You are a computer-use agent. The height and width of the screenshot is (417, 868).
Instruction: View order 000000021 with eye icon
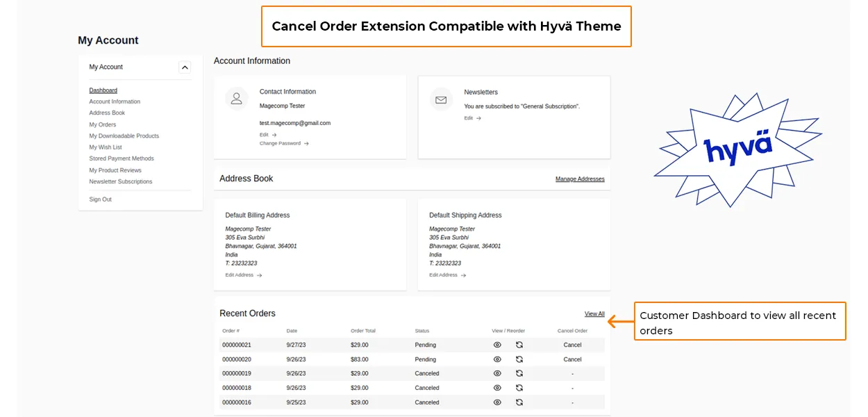(497, 345)
